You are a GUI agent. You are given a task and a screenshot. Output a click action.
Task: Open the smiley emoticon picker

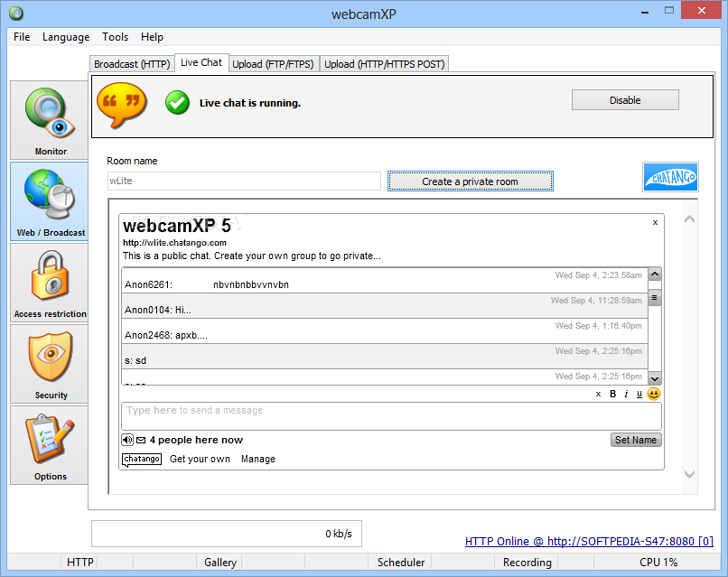coord(654,394)
